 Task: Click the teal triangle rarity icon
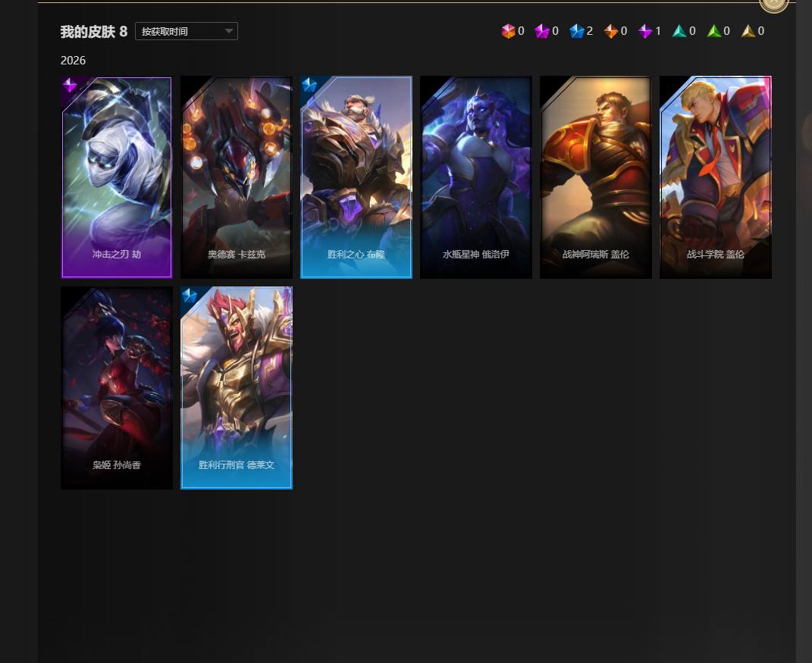point(679,31)
